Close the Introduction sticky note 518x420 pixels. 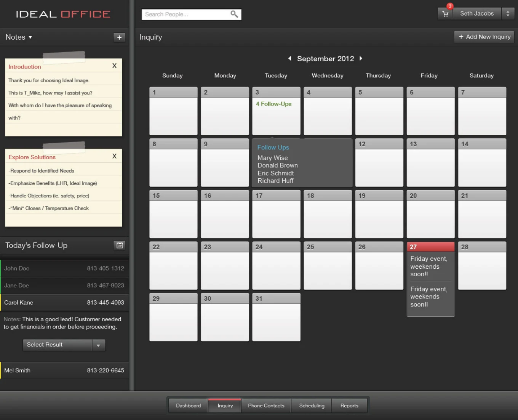[x=114, y=66]
